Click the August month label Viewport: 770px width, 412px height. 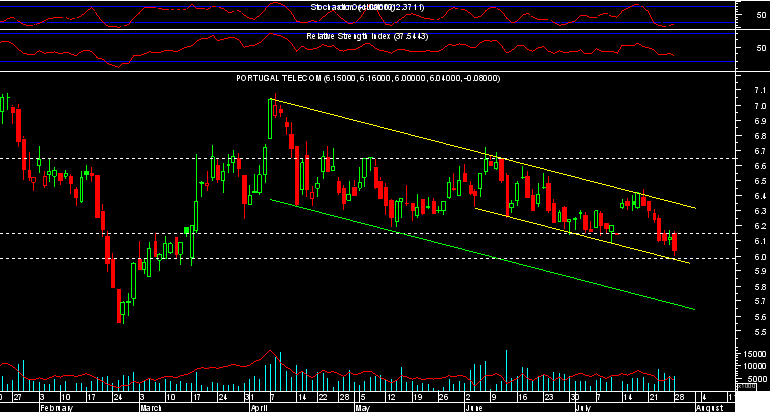pyautogui.click(x=710, y=408)
